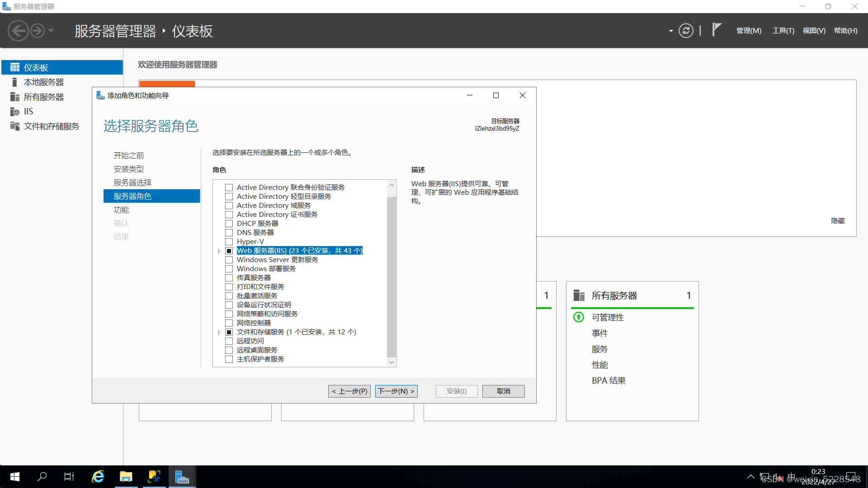Expand the 文件和存储服务 role node
The width and height of the screenshot is (868, 488).
point(219,332)
